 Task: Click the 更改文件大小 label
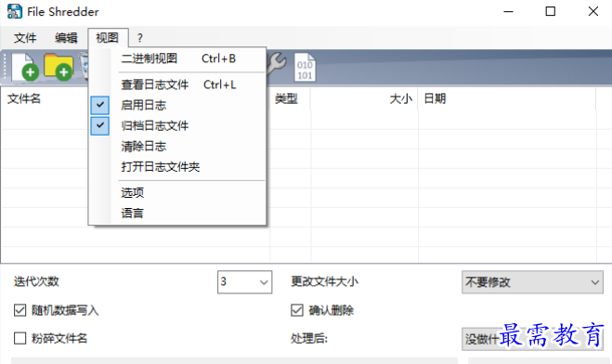[324, 281]
